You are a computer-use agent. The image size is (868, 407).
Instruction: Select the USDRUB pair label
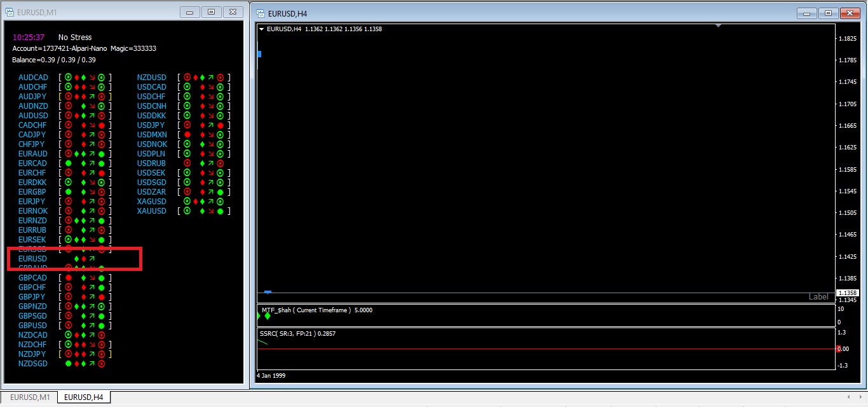152,163
